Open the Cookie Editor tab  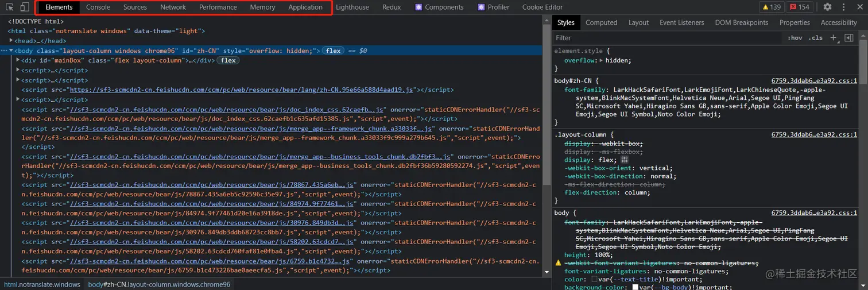[542, 7]
